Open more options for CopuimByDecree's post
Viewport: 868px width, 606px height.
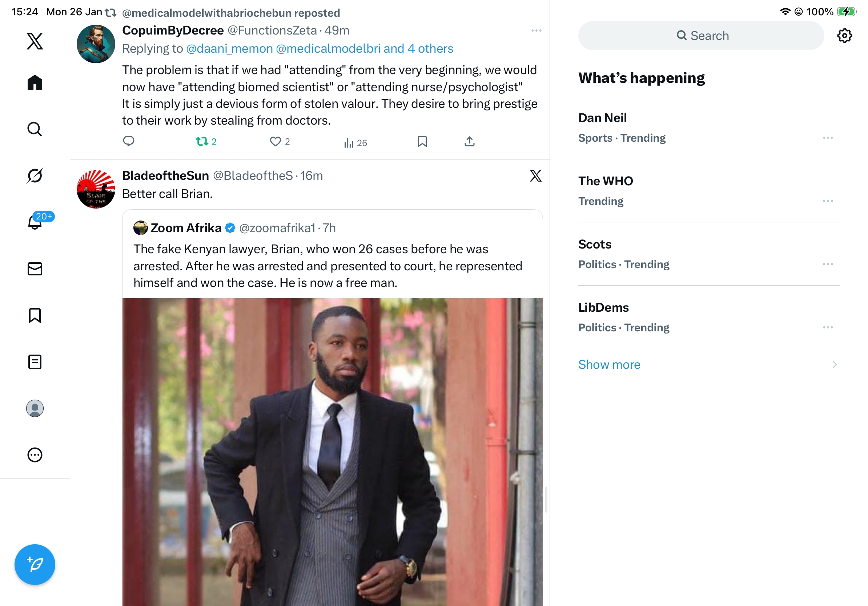point(536,31)
